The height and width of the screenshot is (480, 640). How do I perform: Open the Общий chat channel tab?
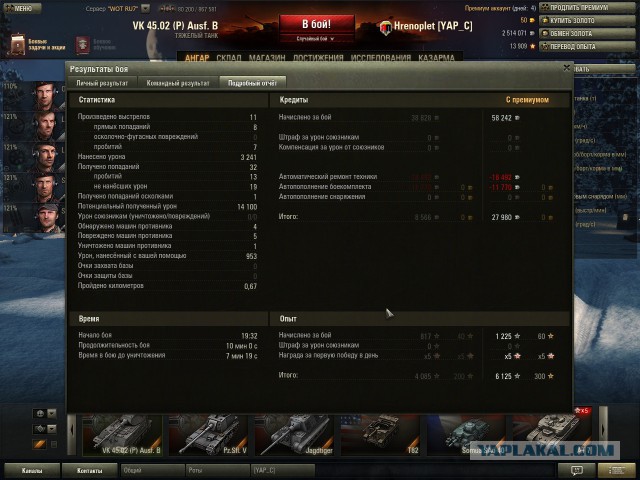pos(153,471)
